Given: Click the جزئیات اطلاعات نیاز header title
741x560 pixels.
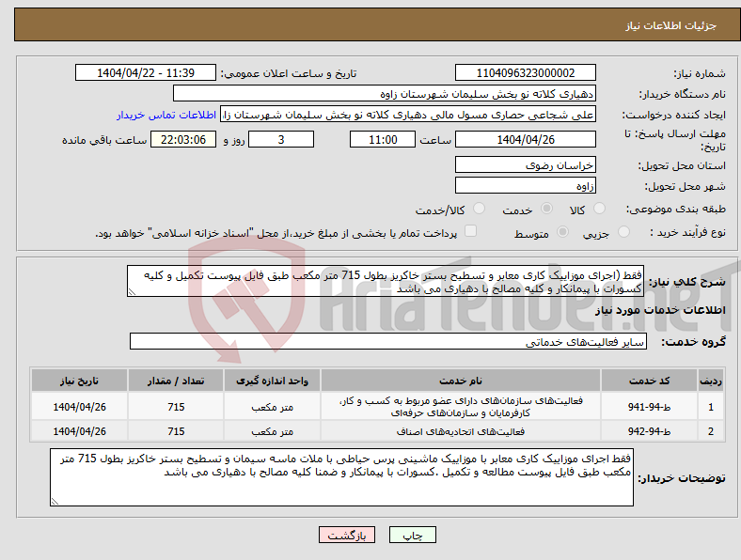Looking at the screenshot, I should click(671, 25).
